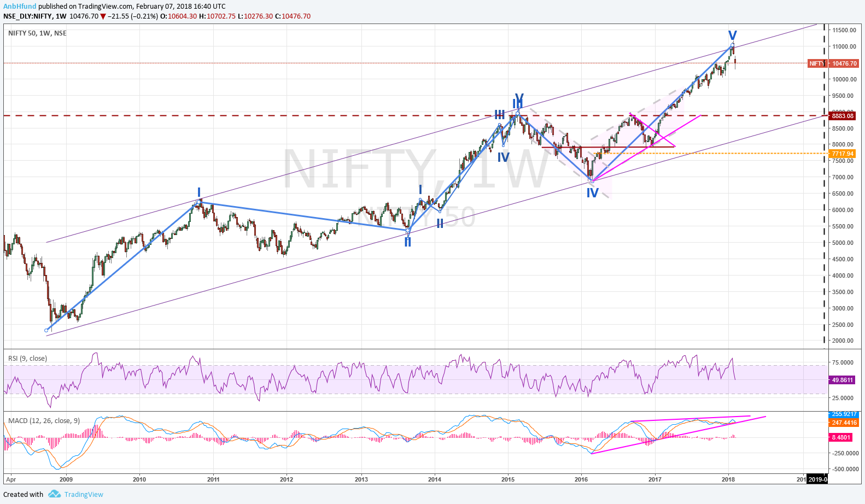
Task: Click the signal value 247.4416 orange label
Action: click(x=844, y=423)
